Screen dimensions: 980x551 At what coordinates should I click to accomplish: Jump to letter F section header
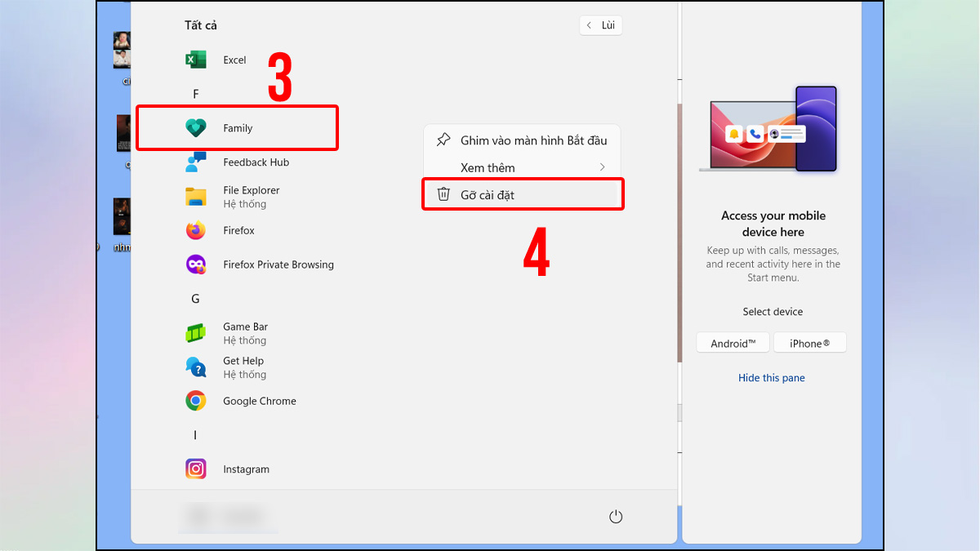click(x=196, y=94)
